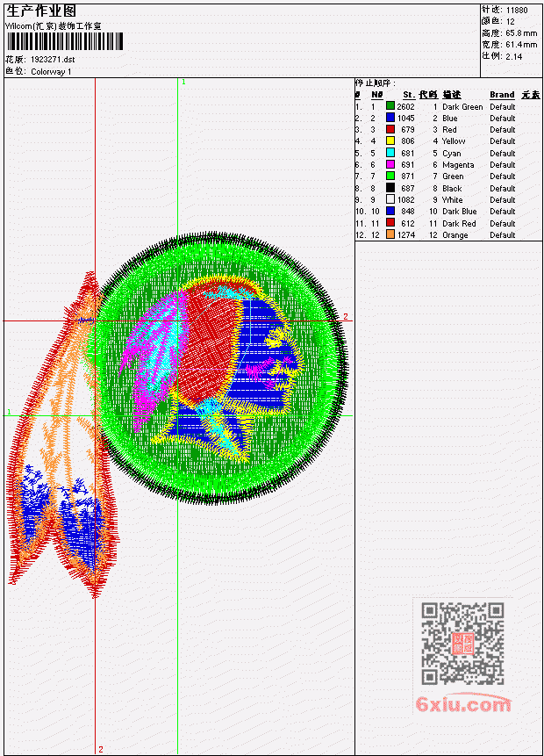
Task: Click the 'Colorway 1' text
Action: click(x=51, y=72)
